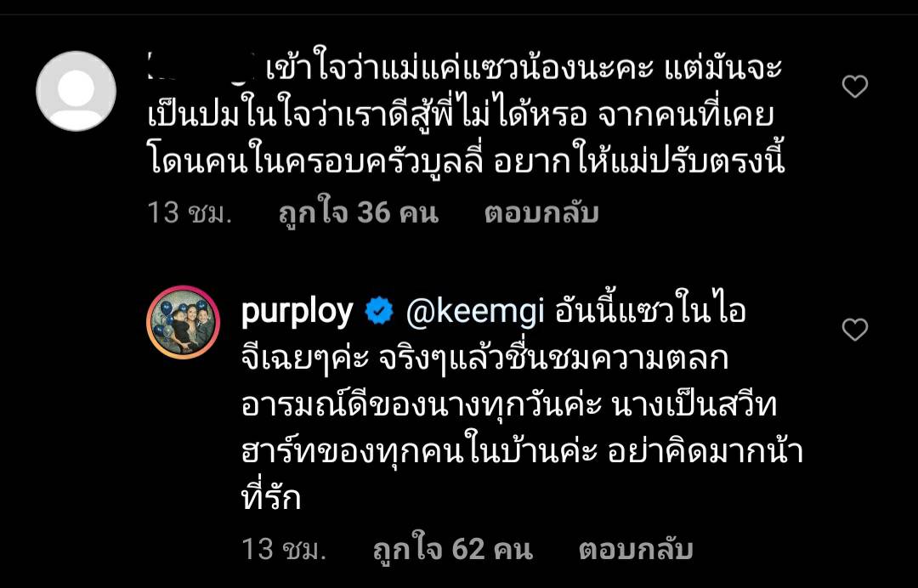918x588 pixels.
Task: Open purploy's profile picture with story ring
Action: (x=184, y=322)
